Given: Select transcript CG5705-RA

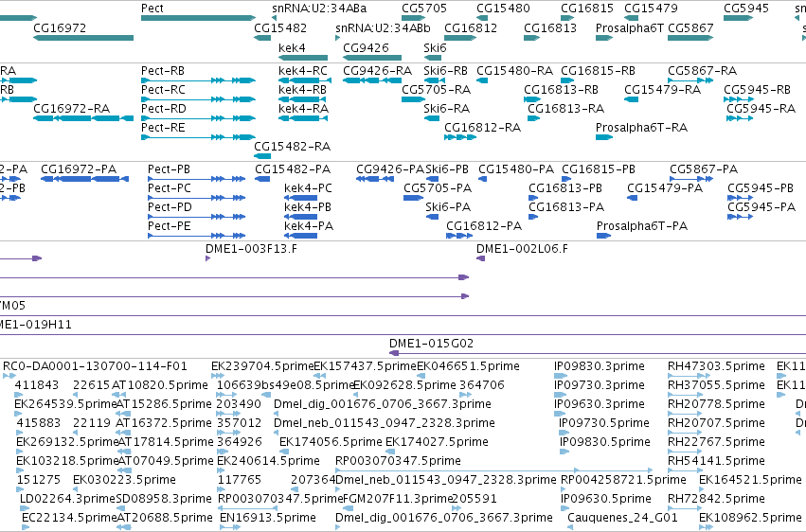Looking at the screenshot, I should 437,89.
